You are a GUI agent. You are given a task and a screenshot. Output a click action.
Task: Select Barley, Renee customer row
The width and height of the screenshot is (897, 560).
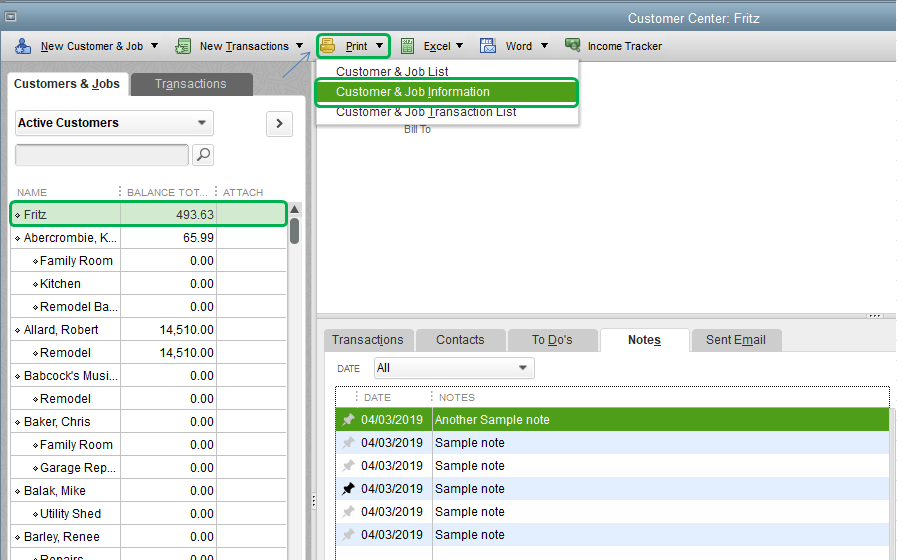pos(149,537)
